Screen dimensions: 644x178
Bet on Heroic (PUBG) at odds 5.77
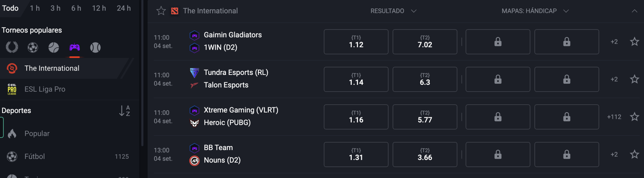click(425, 117)
